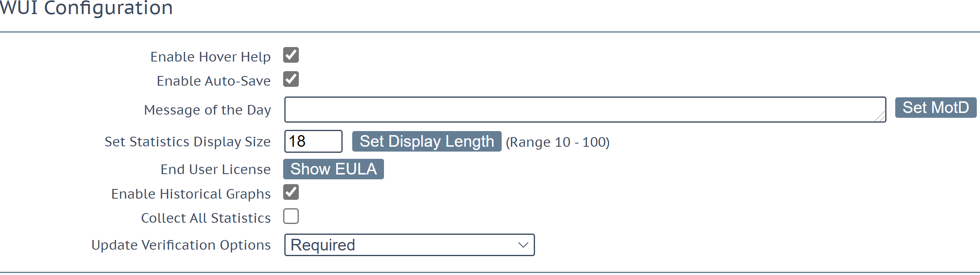Open the Update Verification Options dropdown showing Required

409,245
